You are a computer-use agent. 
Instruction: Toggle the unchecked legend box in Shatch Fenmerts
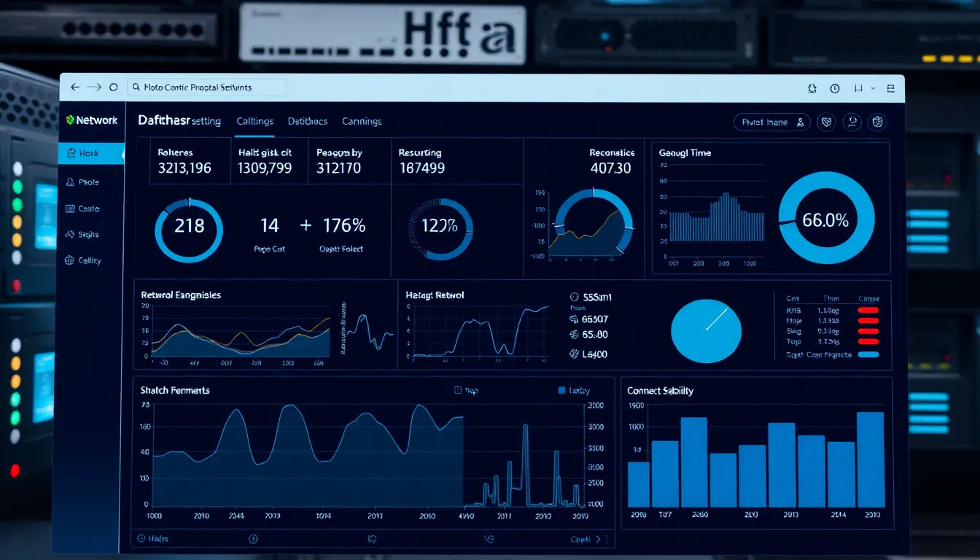pyautogui.click(x=458, y=391)
